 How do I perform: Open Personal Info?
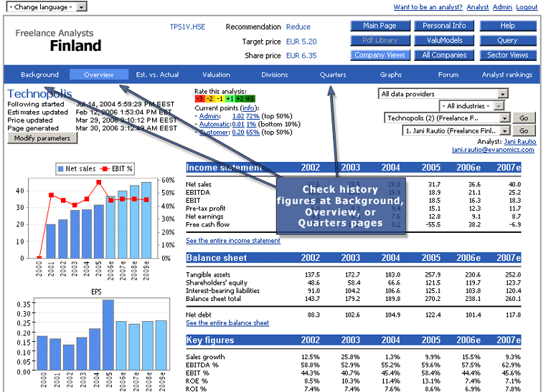(444, 26)
